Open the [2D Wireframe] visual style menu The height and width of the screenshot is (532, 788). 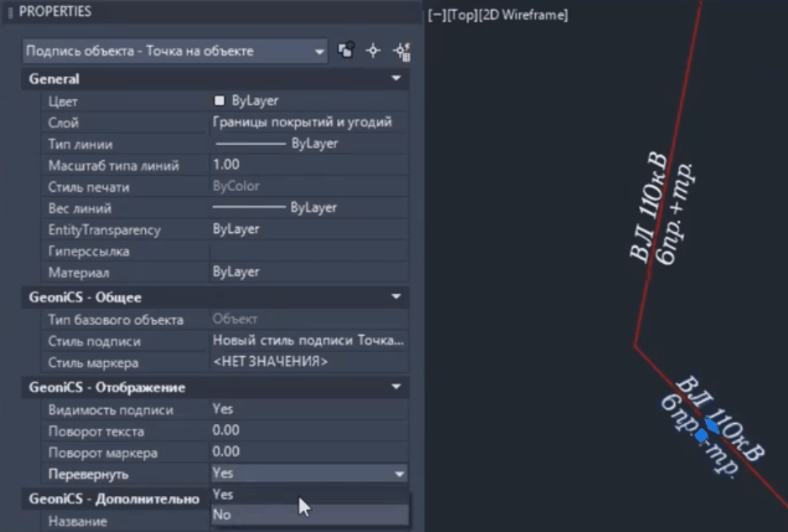pyautogui.click(x=523, y=15)
